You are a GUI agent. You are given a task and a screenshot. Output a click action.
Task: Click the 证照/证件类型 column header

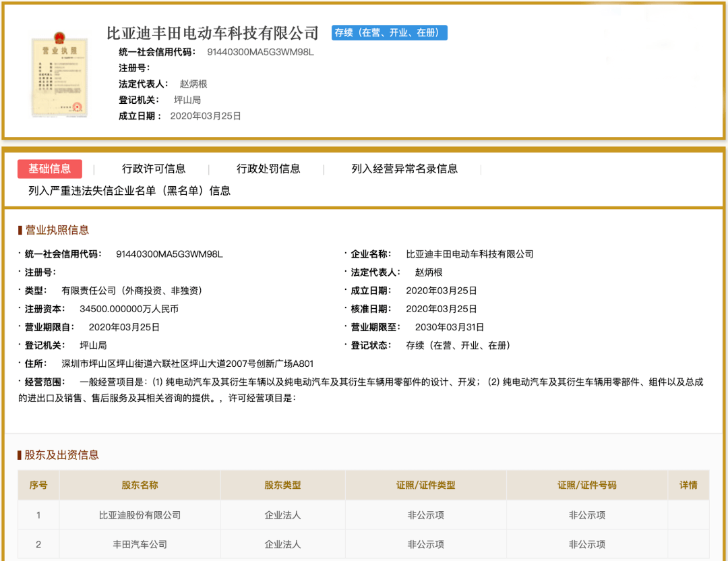click(426, 485)
